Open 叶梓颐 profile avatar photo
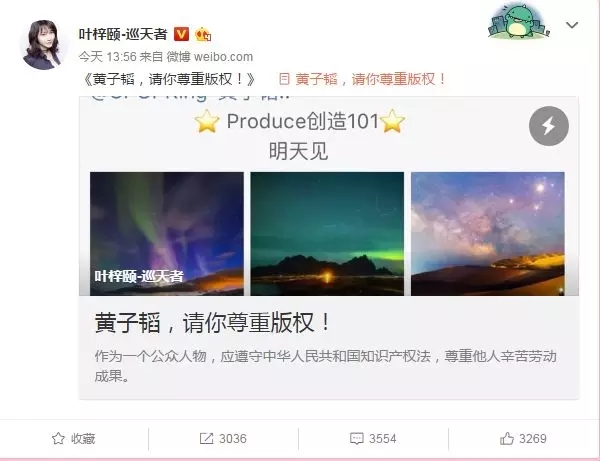The width and height of the screenshot is (600, 461). 42,45
